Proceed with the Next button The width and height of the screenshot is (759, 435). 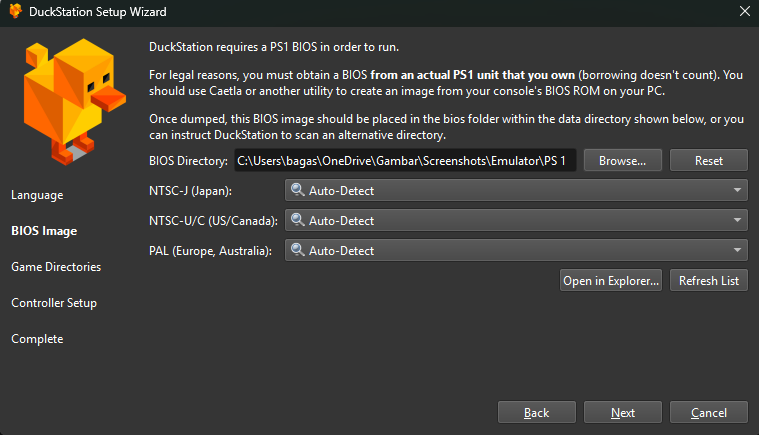622,413
